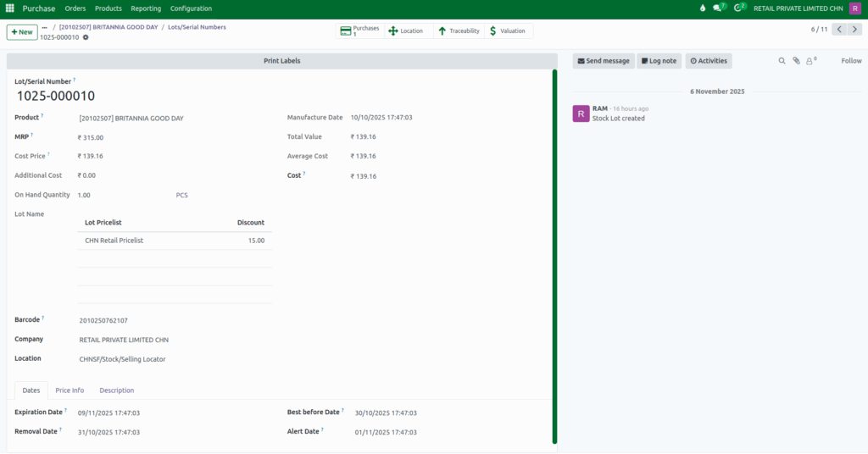The image size is (868, 454).
Task: Open the activities clock icon with badge 2
Action: click(739, 8)
